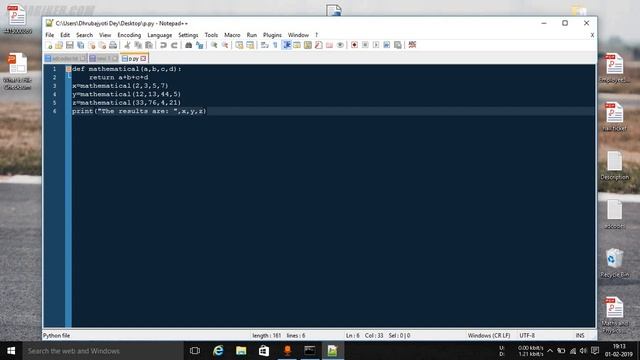Undo the last edit via toolbar
Screen dimensions: 640x360
click(163, 45)
